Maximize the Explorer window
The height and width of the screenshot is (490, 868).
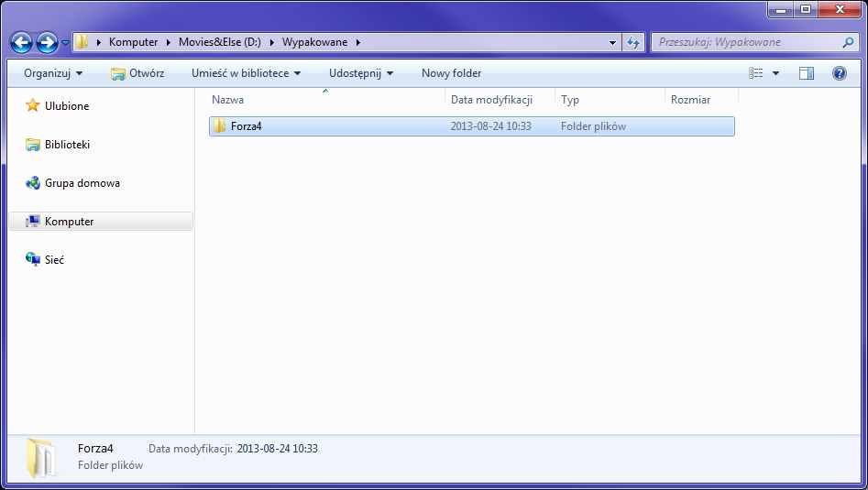[x=806, y=9]
